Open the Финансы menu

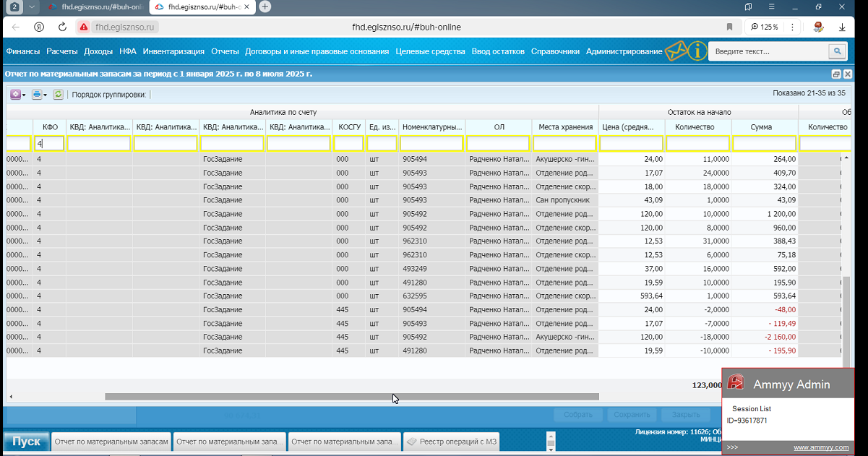click(23, 51)
